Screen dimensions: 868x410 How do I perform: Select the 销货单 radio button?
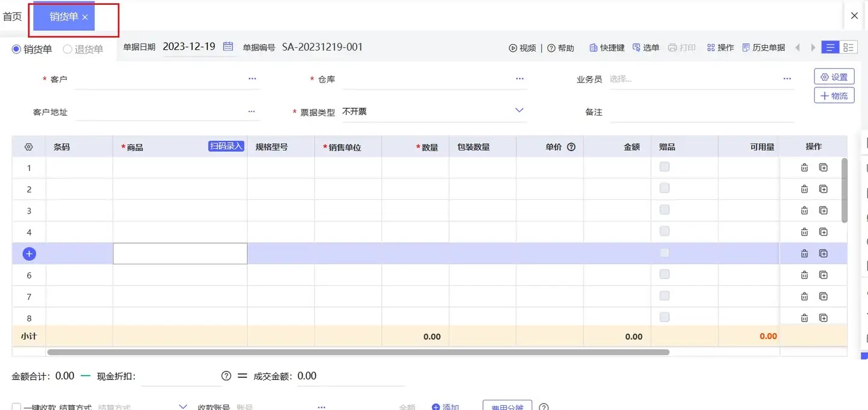point(16,49)
